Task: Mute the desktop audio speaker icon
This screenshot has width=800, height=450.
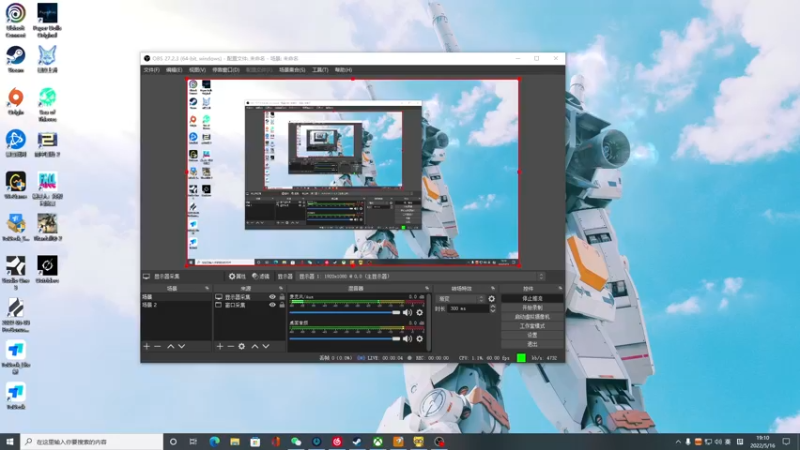Action: pyautogui.click(x=406, y=341)
